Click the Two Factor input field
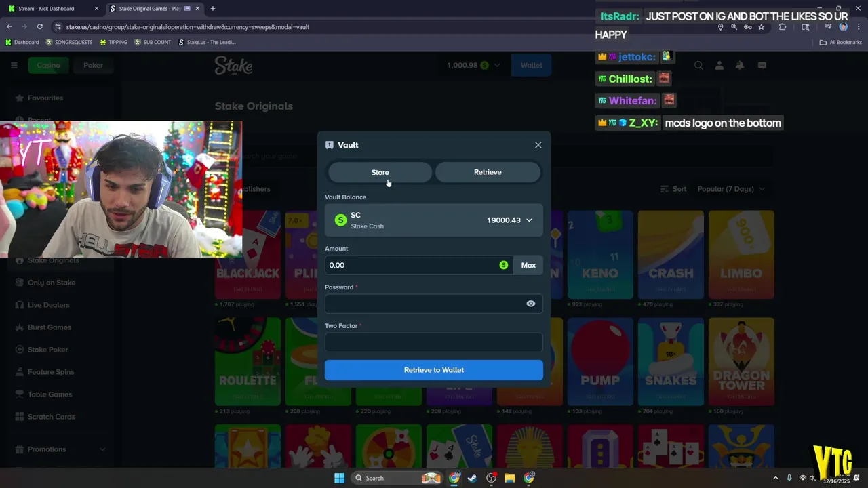 [x=434, y=342]
